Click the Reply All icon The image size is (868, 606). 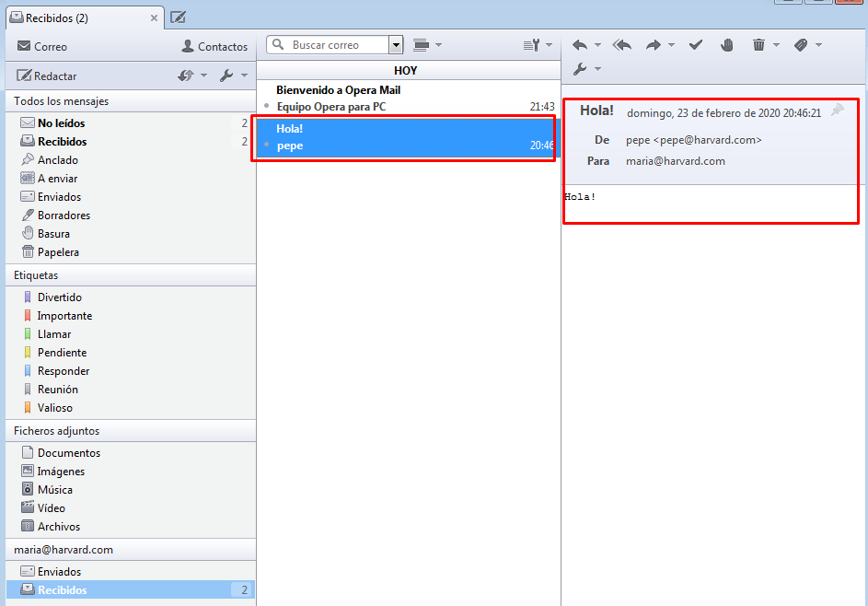622,45
